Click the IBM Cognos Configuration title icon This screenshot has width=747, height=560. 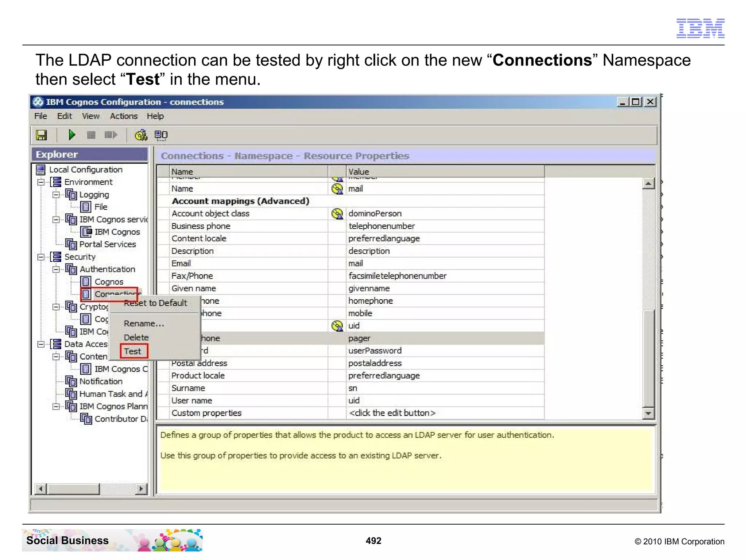(38, 102)
